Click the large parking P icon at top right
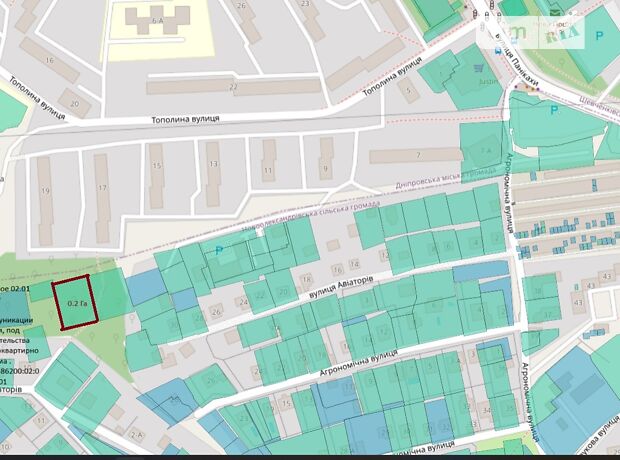Image resolution: width=620 pixels, height=460 pixels. click(599, 33)
